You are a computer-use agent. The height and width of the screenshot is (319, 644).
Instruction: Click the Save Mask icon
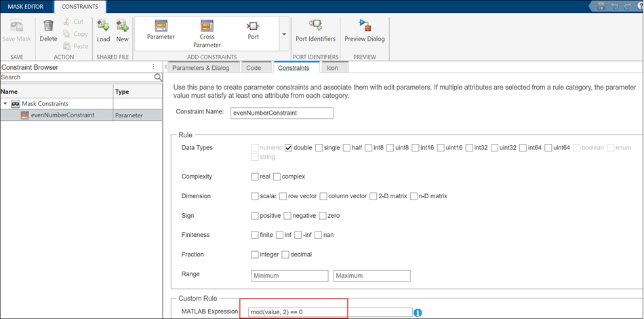click(x=16, y=26)
